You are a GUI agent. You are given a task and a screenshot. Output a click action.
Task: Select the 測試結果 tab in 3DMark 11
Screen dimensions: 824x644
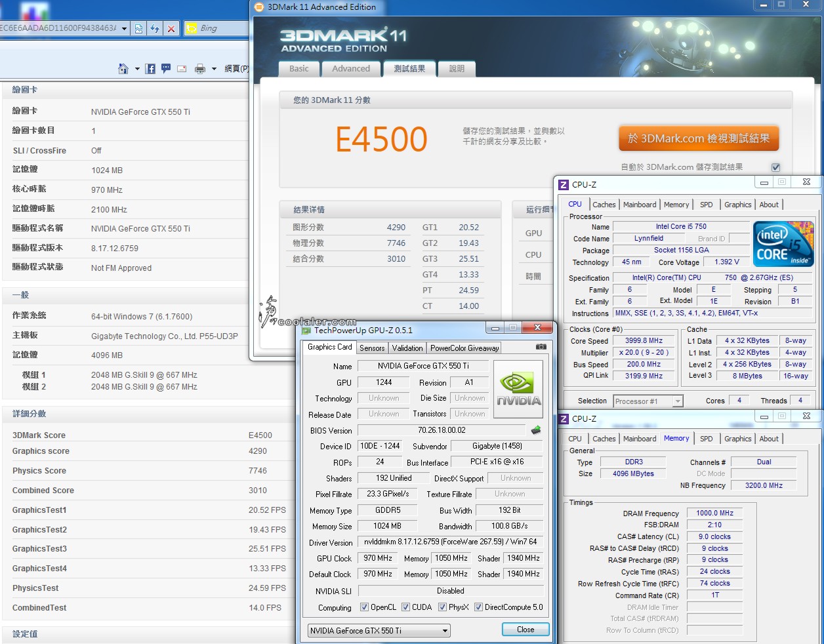tap(409, 68)
